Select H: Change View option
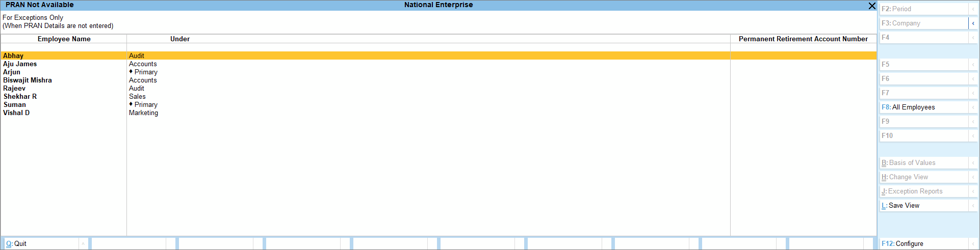The image size is (980, 250). (x=923, y=177)
